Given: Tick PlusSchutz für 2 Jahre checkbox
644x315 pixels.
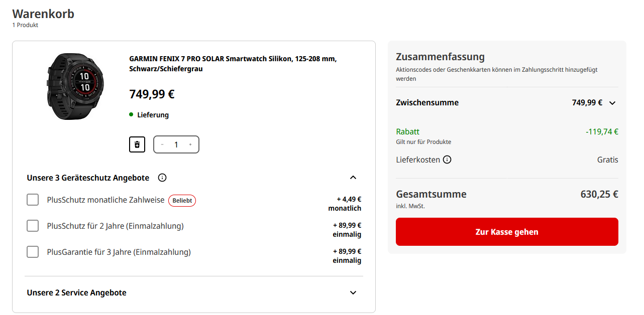Looking at the screenshot, I should click(33, 226).
